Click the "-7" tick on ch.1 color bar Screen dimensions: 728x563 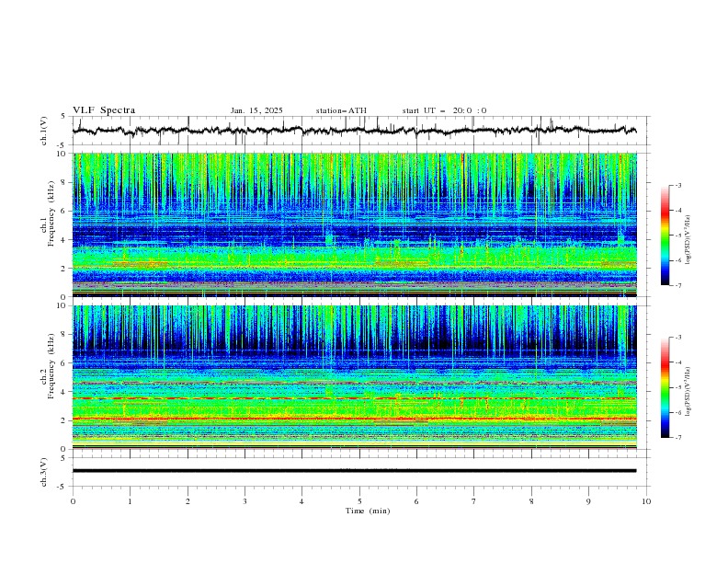678,285
